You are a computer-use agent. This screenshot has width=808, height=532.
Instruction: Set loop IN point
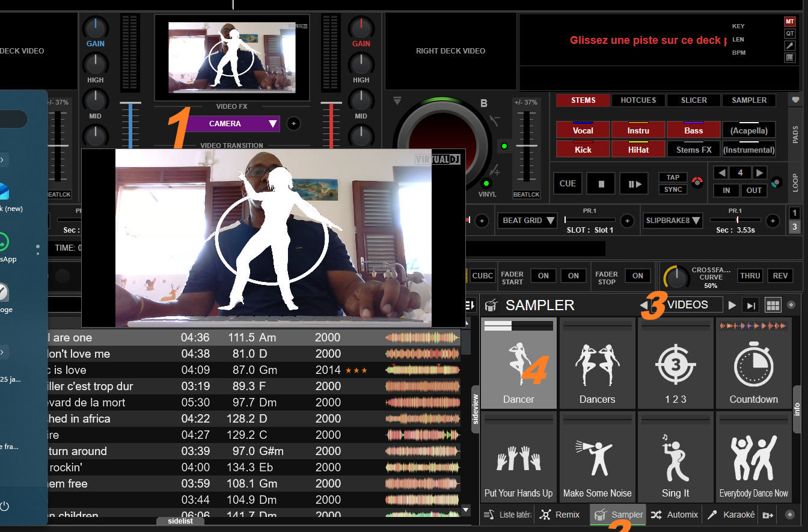(726, 191)
